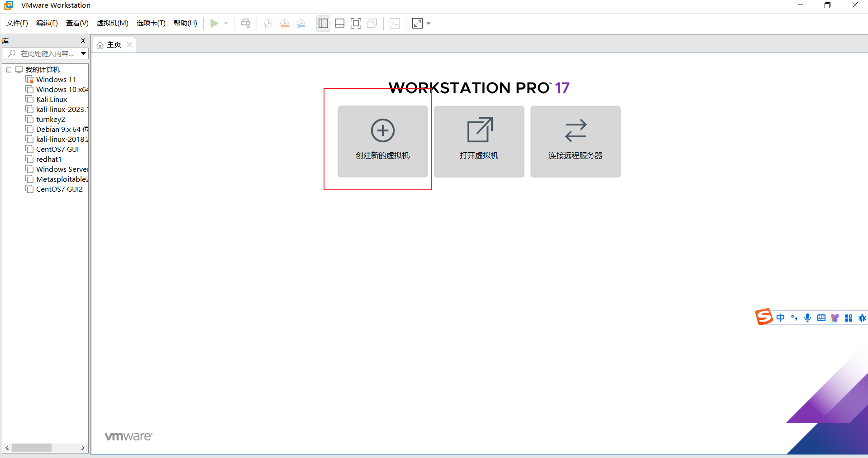Click VMware Workstation title bar app icon
The height and width of the screenshot is (458, 868).
tap(9, 5)
